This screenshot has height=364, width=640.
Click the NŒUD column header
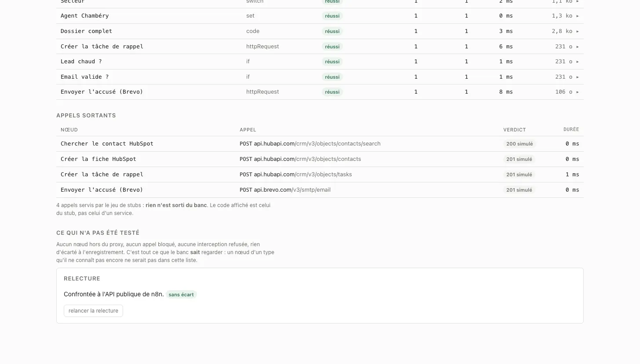[69, 130]
